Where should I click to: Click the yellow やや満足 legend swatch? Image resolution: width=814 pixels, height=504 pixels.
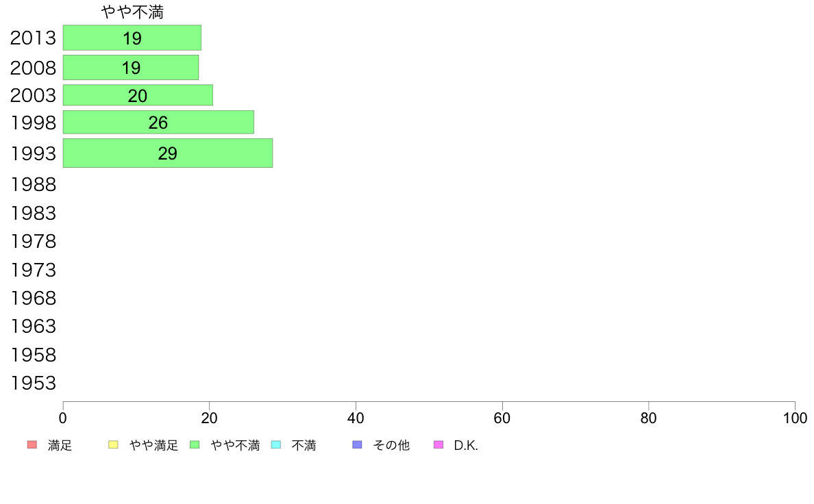[113, 445]
